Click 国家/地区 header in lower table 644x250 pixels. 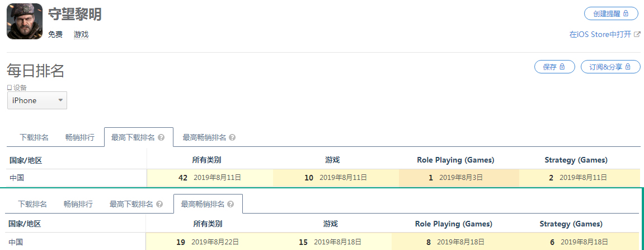(x=25, y=225)
